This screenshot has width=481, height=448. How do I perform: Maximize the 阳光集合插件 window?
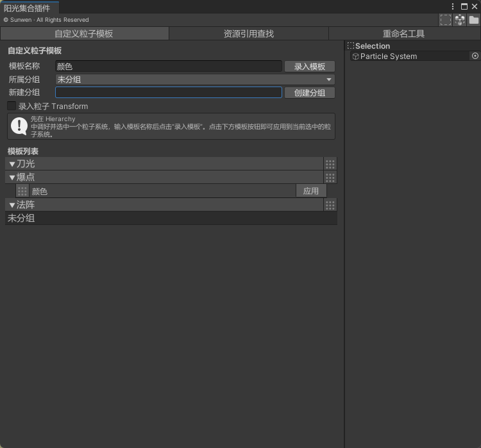coord(464,6)
